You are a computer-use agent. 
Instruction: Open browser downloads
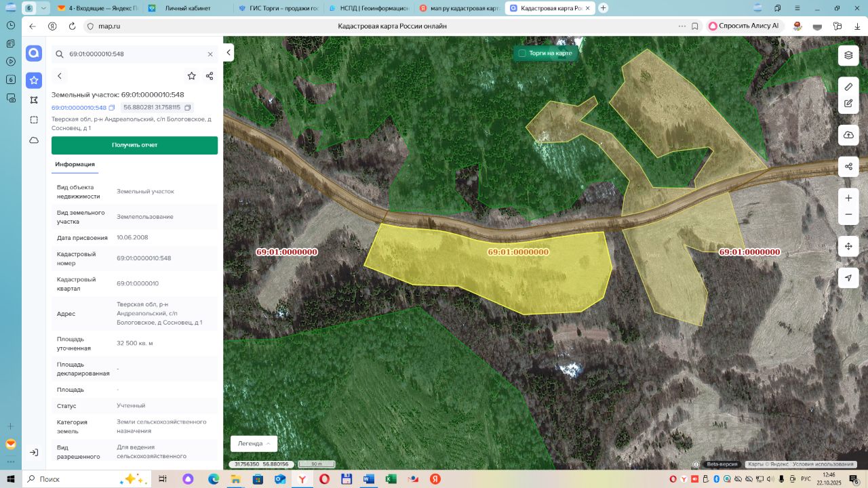(856, 26)
